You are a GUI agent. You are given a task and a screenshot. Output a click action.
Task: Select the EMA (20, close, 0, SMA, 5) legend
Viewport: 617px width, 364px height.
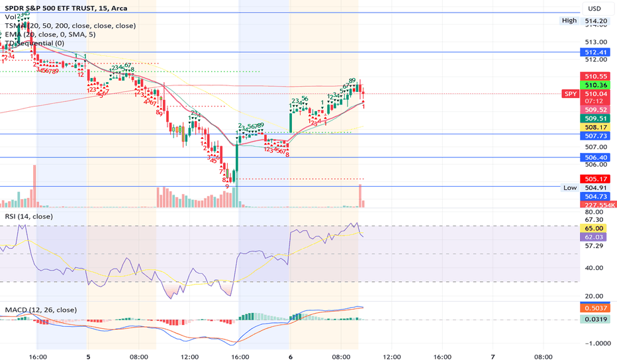pyautogui.click(x=50, y=34)
